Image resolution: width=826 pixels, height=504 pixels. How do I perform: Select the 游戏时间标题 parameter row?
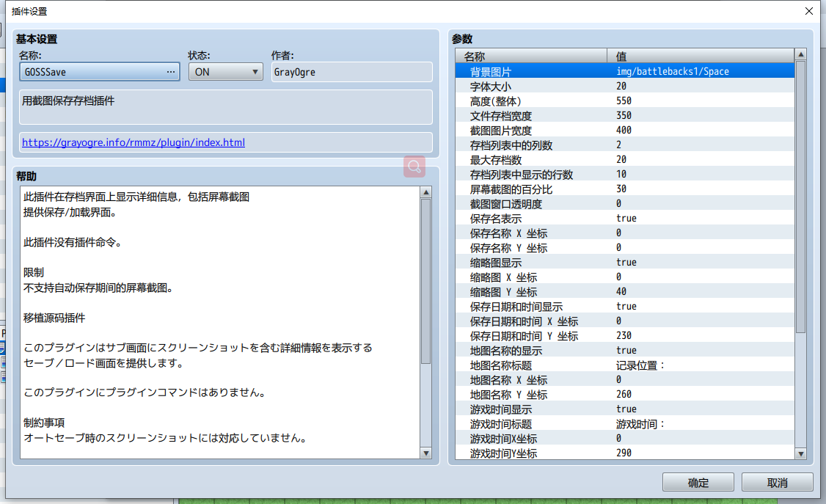[625, 424]
